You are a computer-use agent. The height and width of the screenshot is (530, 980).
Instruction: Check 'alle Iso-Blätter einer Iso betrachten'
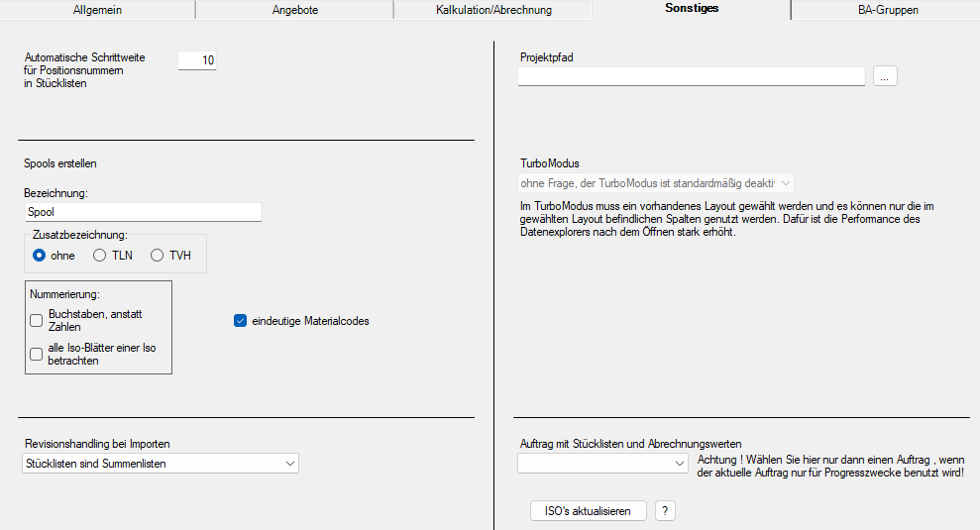[37, 355]
